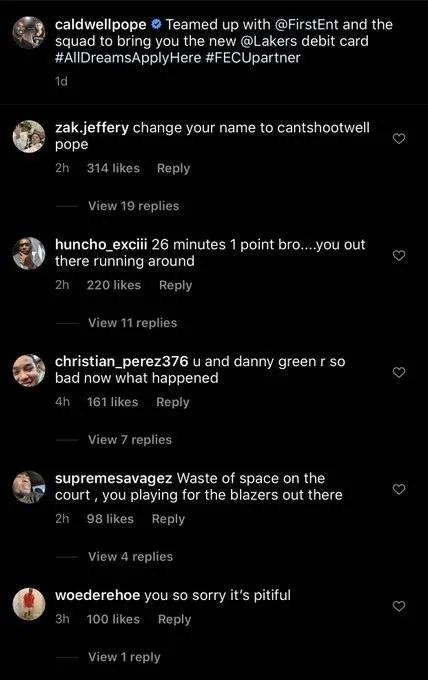
Task: Expand View 7 replies
Action: pos(130,440)
